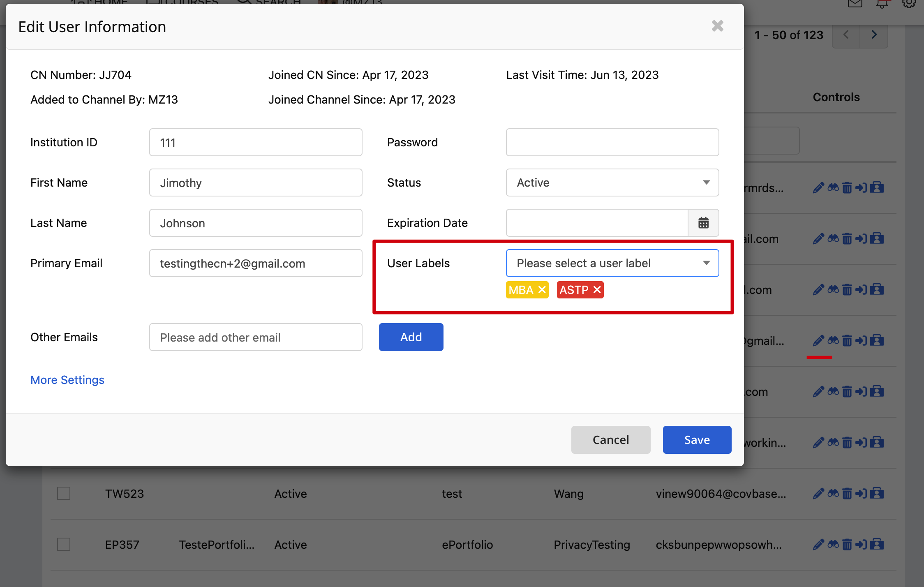
Task: Click binoculars icon in the workin... row
Action: [x=833, y=442]
